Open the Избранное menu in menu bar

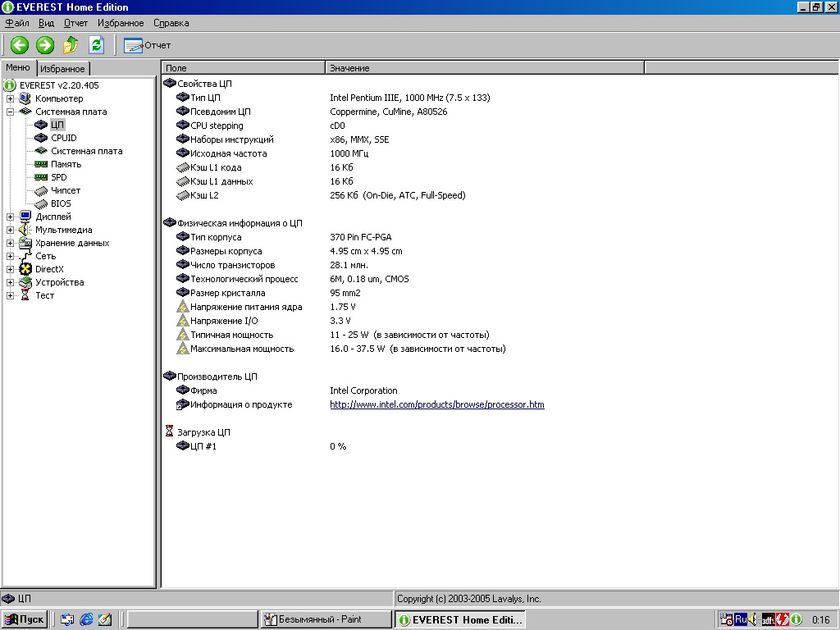click(x=121, y=23)
